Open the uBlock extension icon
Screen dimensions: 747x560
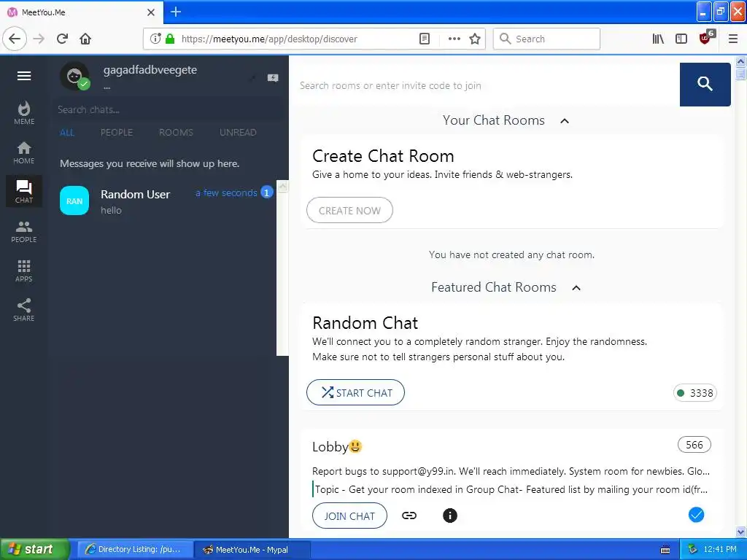(x=705, y=38)
